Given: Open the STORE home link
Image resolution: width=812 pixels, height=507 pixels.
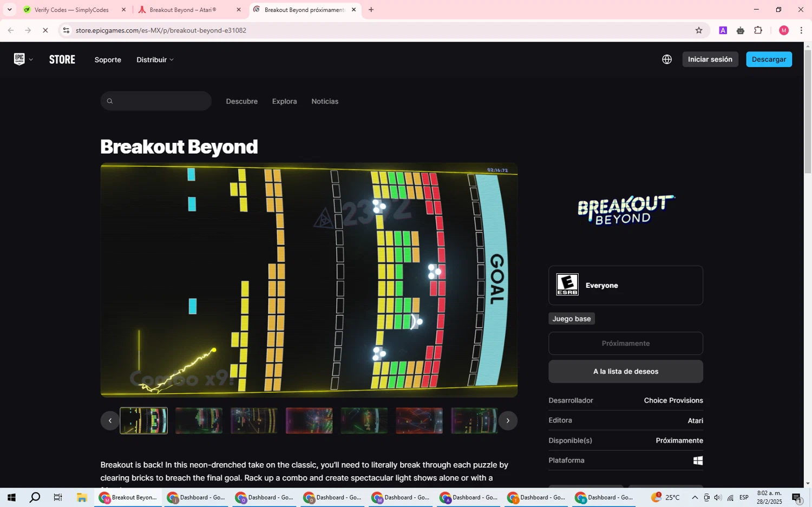Looking at the screenshot, I should pyautogui.click(x=62, y=60).
